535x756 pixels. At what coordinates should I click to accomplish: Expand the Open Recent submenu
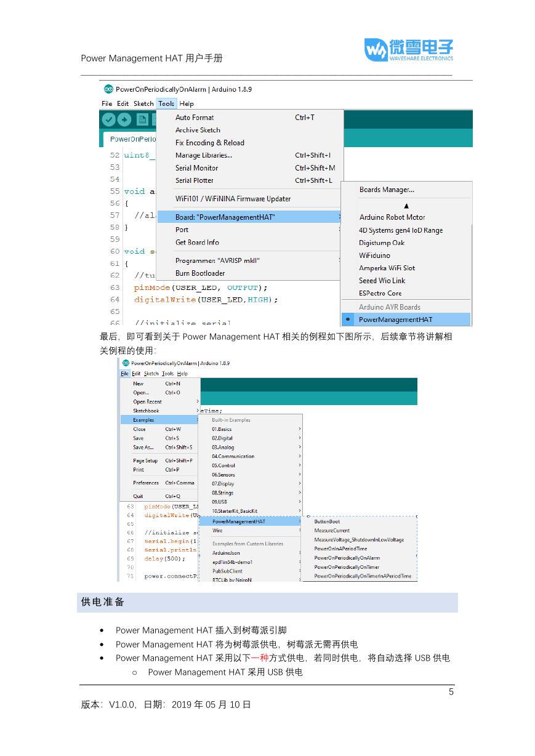click(x=159, y=401)
